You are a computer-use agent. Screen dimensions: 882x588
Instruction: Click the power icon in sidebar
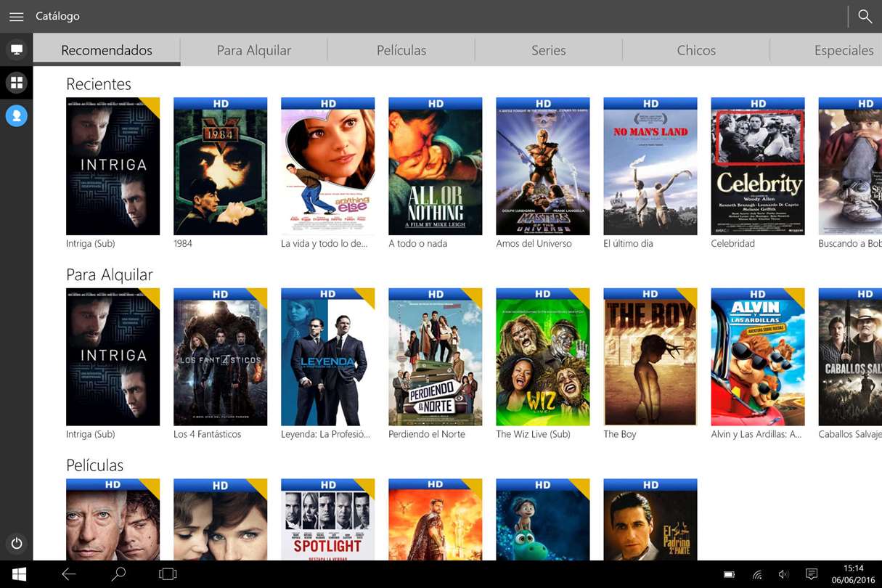tap(16, 543)
